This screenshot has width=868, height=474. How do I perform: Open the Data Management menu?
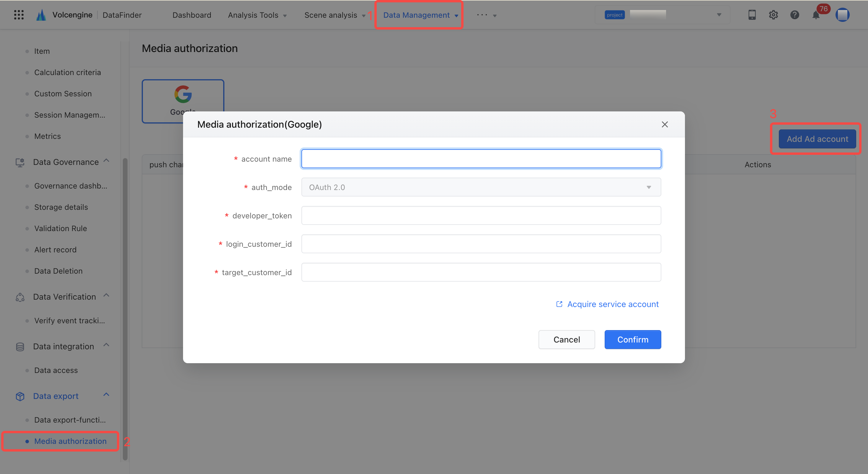pos(420,15)
